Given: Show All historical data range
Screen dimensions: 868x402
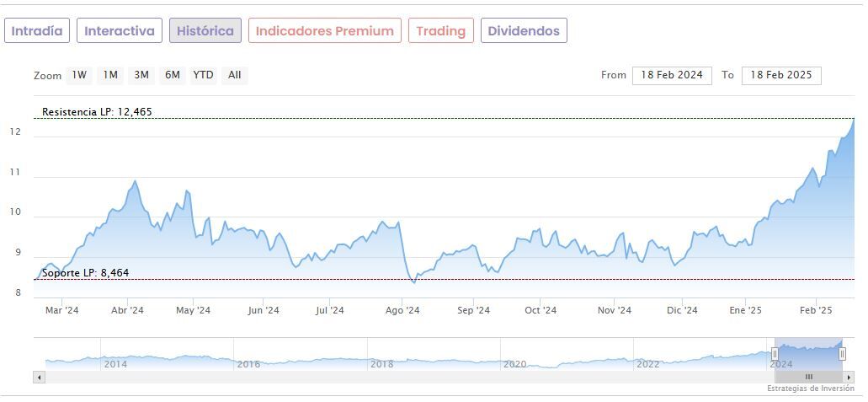Looking at the screenshot, I should tap(235, 75).
